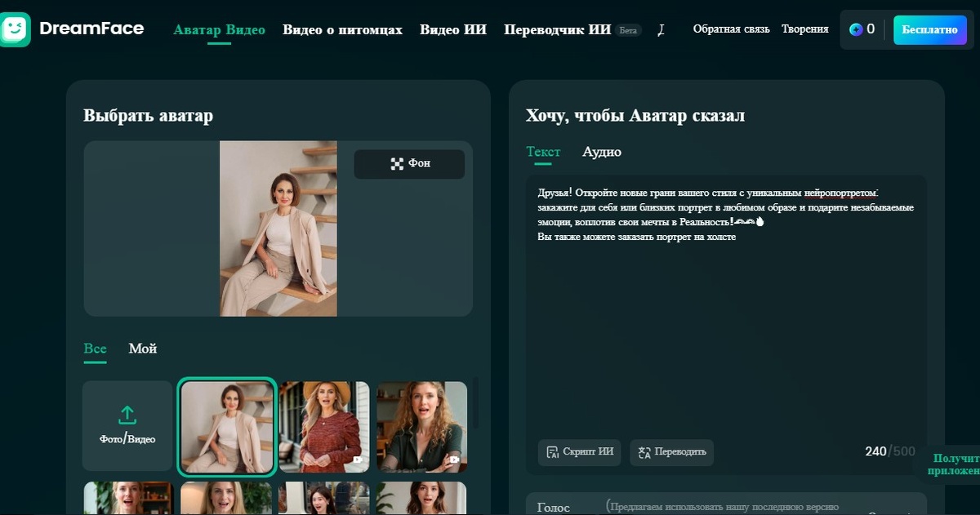
Task: Click the Получить приложение button
Action: (x=951, y=465)
